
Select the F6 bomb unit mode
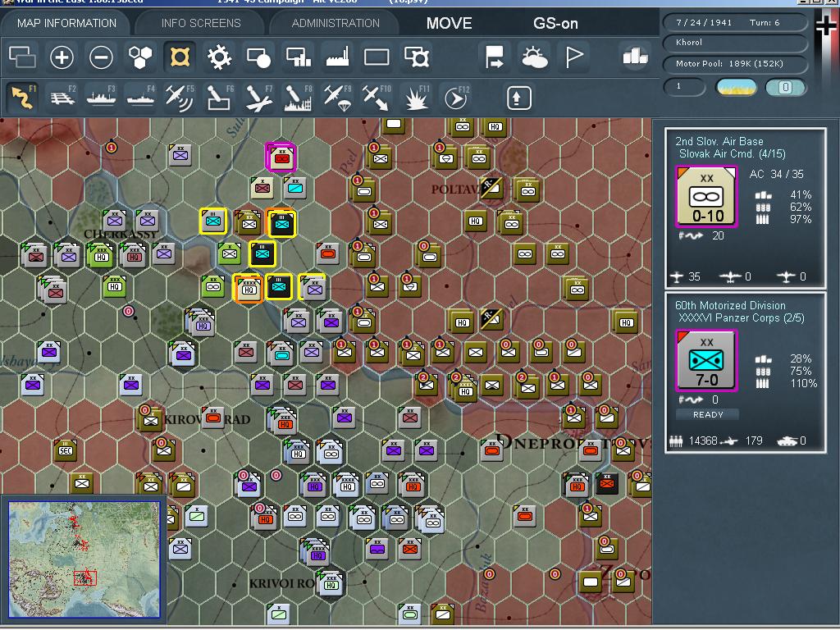click(x=219, y=98)
